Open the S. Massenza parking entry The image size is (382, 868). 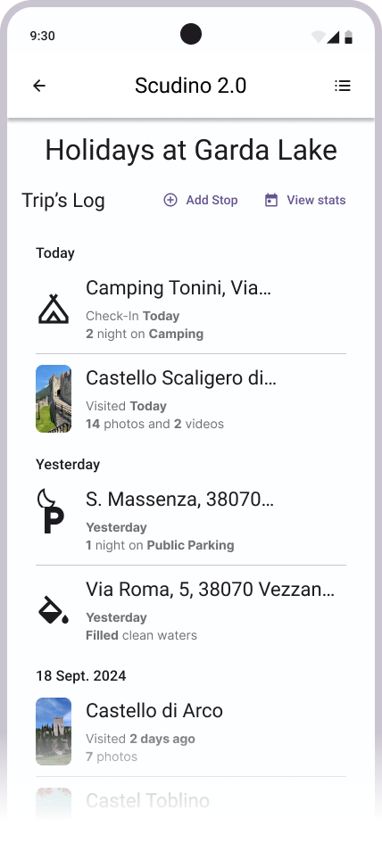pyautogui.click(x=191, y=521)
